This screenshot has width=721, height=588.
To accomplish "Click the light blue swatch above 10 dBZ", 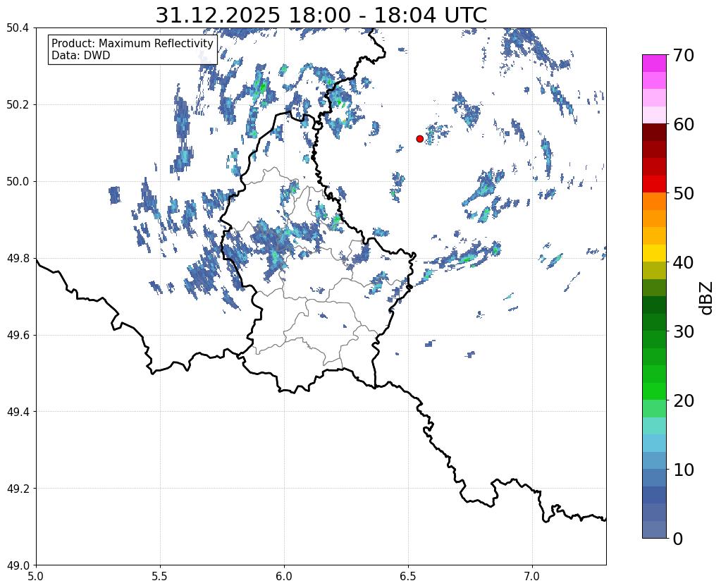I will click(x=654, y=460).
